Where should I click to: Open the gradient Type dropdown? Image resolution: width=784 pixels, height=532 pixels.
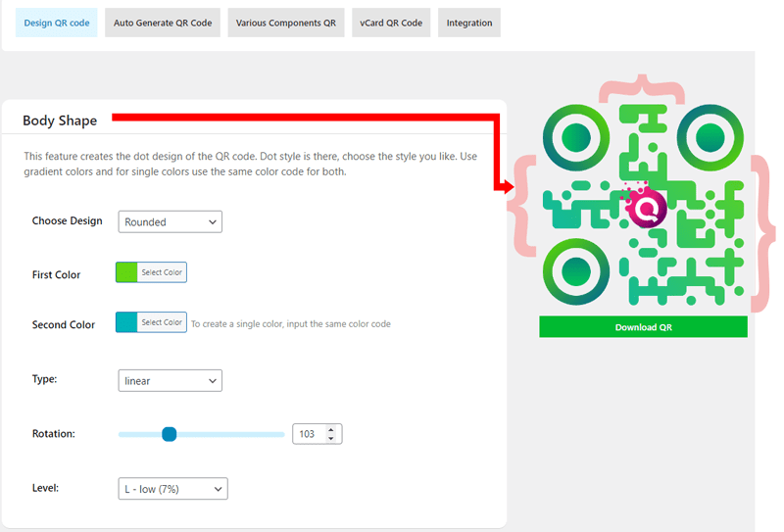coord(170,380)
